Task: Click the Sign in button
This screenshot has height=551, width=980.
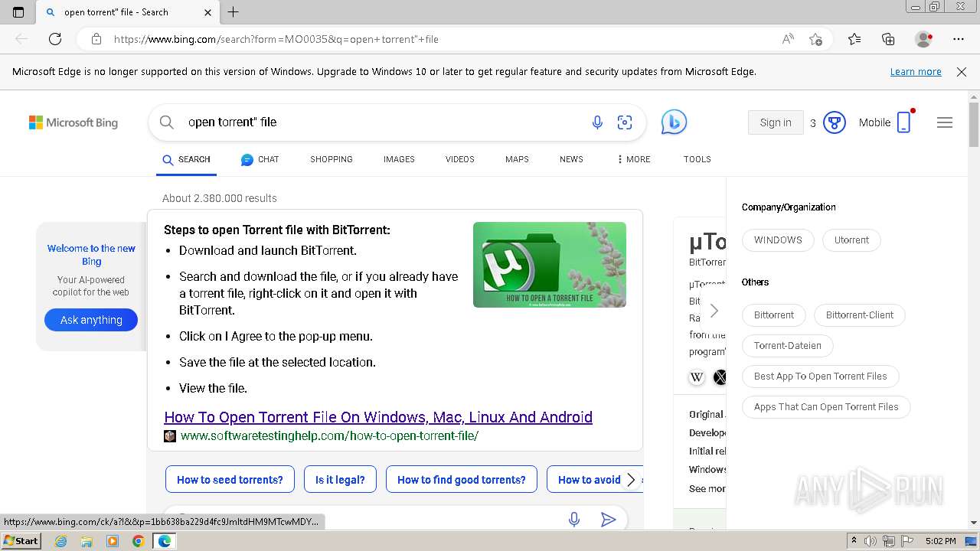Action: [776, 122]
